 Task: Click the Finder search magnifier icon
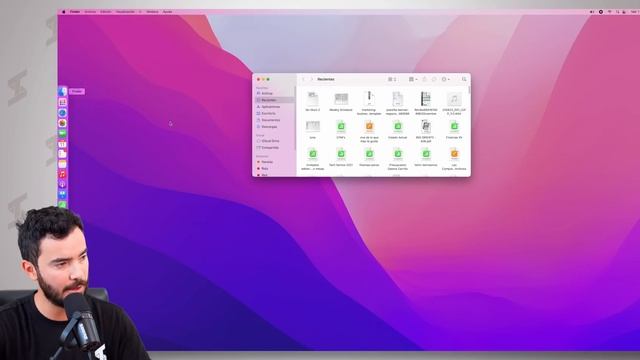pyautogui.click(x=464, y=79)
